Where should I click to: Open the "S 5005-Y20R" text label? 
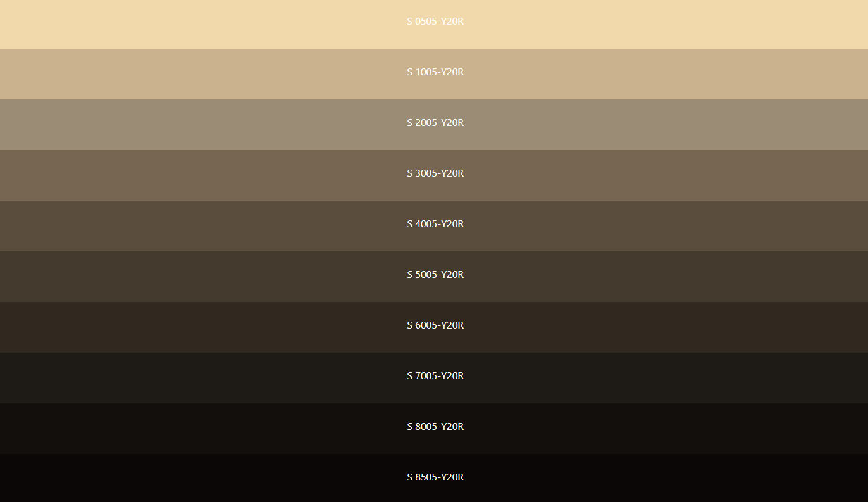pyautogui.click(x=435, y=275)
